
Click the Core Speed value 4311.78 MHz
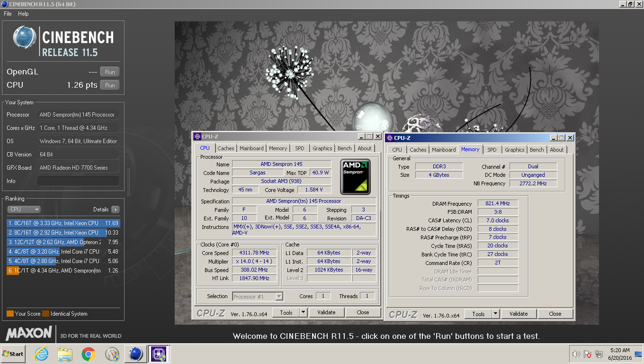tap(255, 253)
